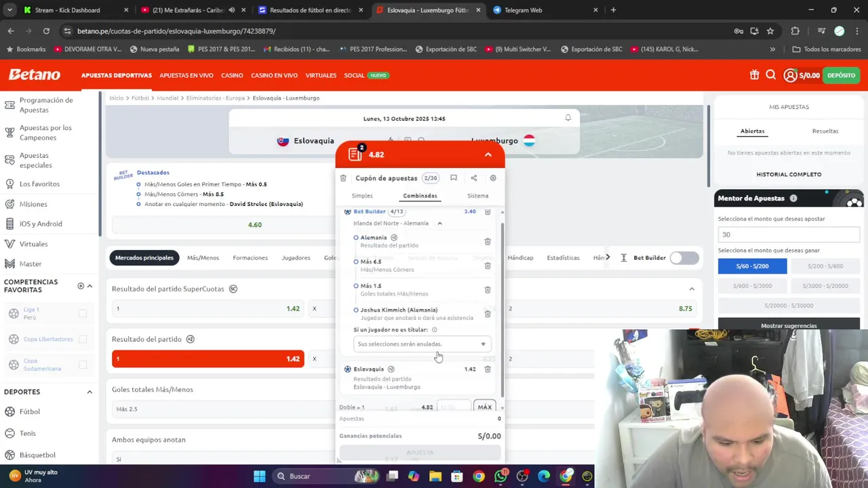Open Apuestas en Vivo in top menu
This screenshot has width=868, height=488.
point(186,75)
